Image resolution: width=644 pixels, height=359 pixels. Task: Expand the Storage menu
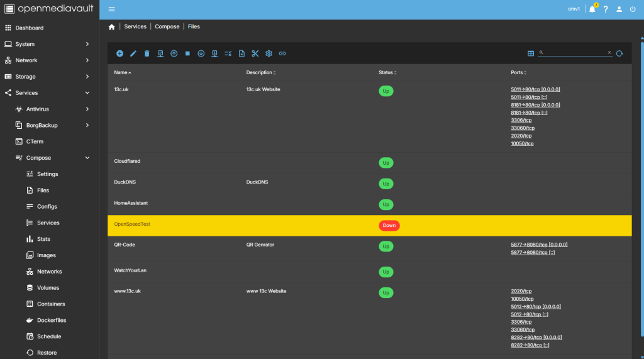coord(50,77)
